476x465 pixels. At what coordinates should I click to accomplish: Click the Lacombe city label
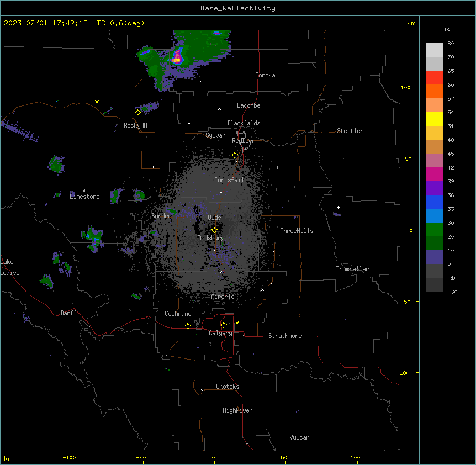(248, 105)
